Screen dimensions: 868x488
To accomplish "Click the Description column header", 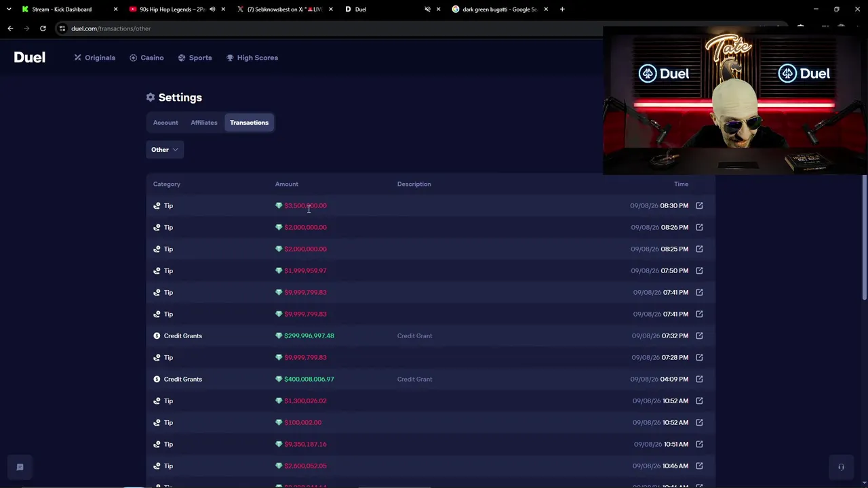I will click(x=414, y=184).
